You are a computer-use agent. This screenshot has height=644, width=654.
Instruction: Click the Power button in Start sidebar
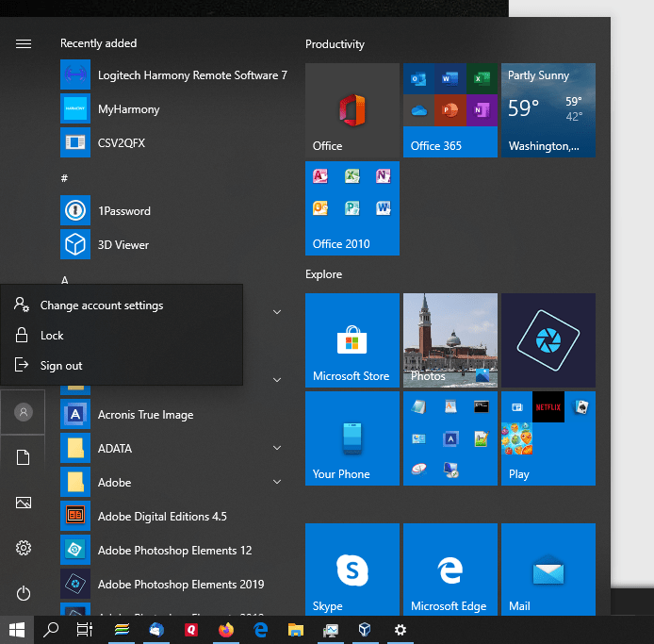coord(23,593)
